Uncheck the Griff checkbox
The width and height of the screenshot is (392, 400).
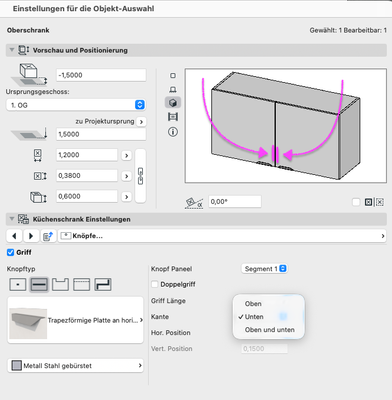[10, 252]
